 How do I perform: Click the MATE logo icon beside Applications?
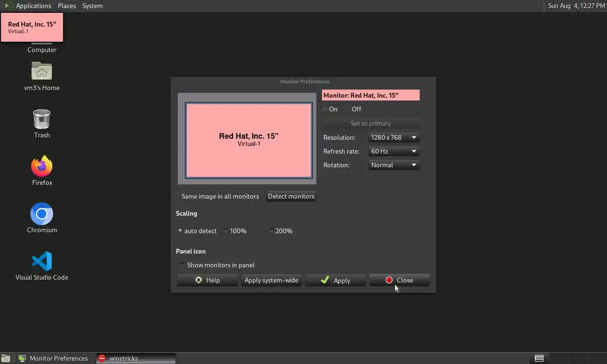click(x=9, y=6)
